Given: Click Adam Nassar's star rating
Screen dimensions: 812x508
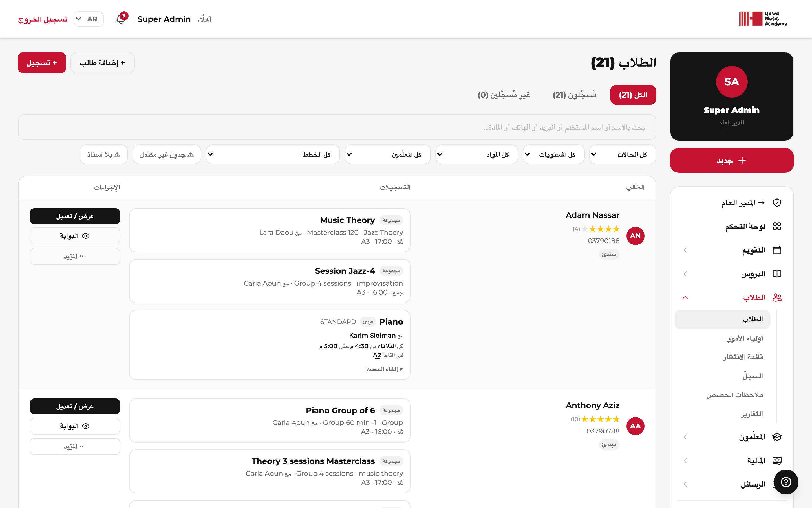Looking at the screenshot, I should click(x=600, y=229).
